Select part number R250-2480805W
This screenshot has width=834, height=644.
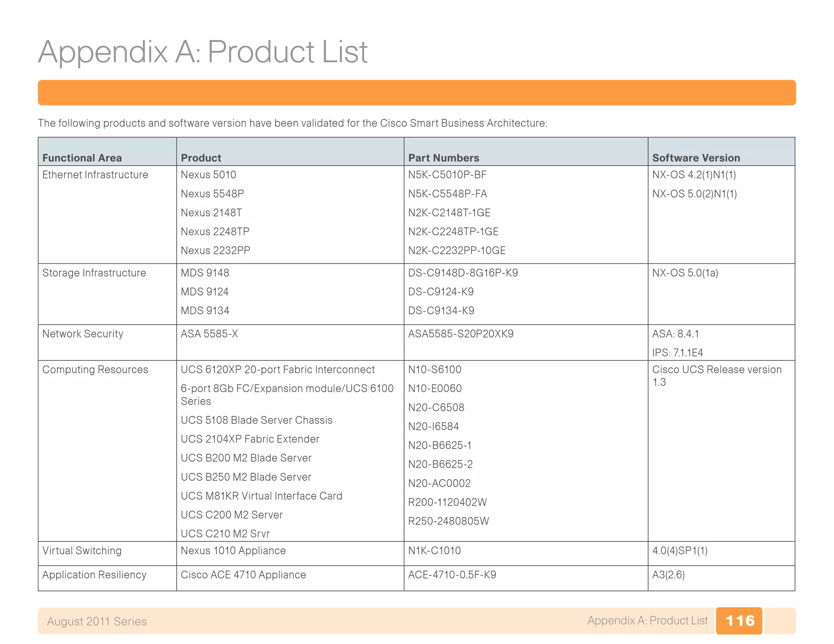click(449, 521)
